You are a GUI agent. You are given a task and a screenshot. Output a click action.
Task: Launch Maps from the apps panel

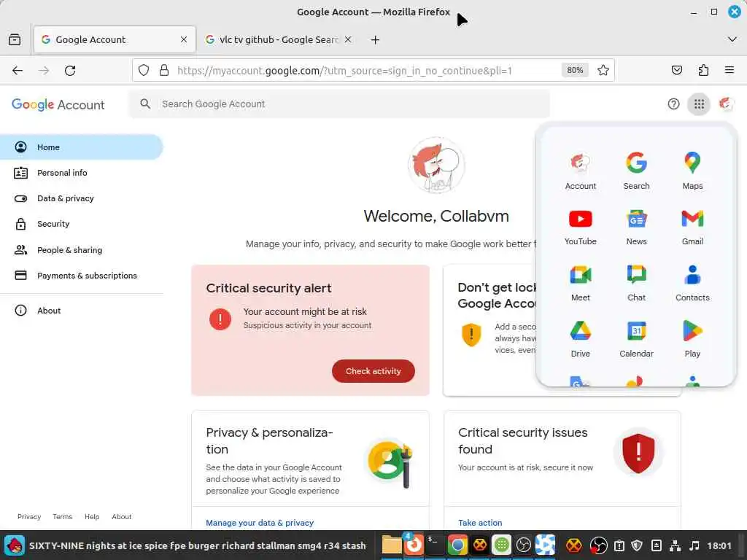(x=692, y=171)
